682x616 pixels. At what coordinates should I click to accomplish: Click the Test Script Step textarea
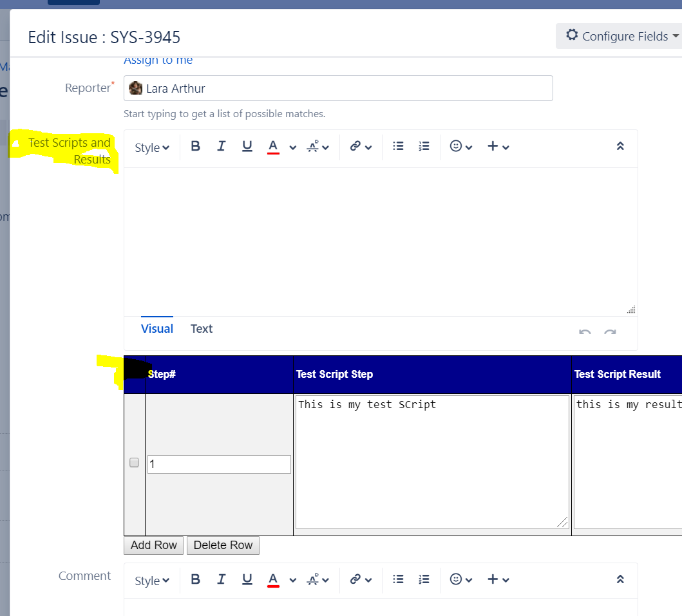[x=432, y=462]
